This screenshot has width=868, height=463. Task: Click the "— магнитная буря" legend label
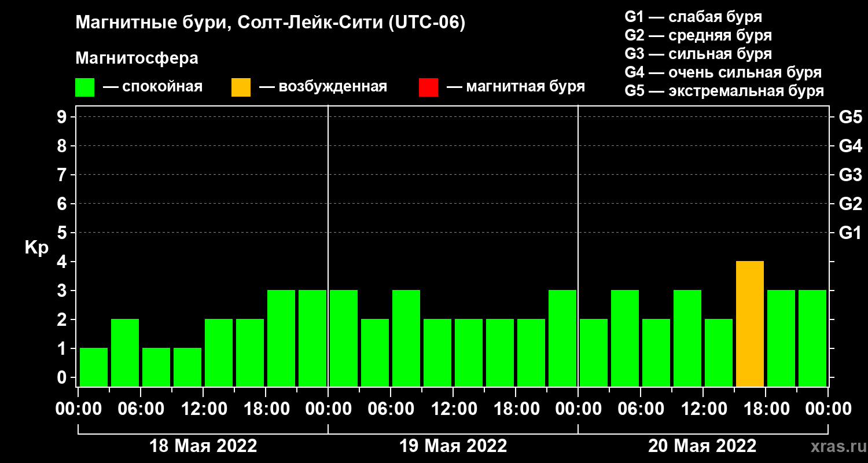516,87
